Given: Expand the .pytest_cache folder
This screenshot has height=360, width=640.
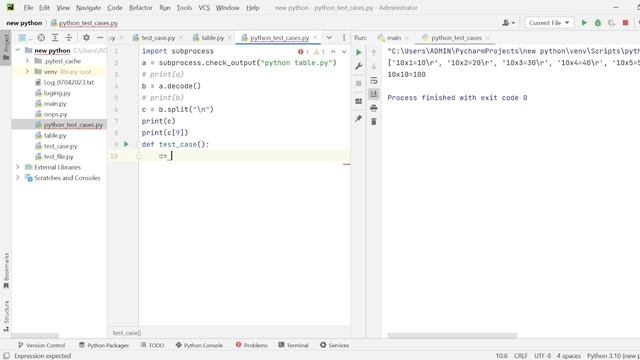Looking at the screenshot, I should (x=27, y=61).
